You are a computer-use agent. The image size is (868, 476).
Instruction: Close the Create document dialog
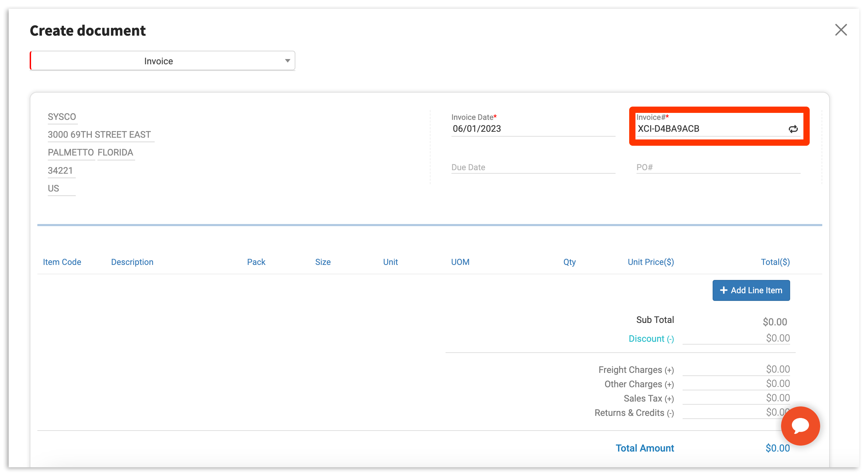841,30
